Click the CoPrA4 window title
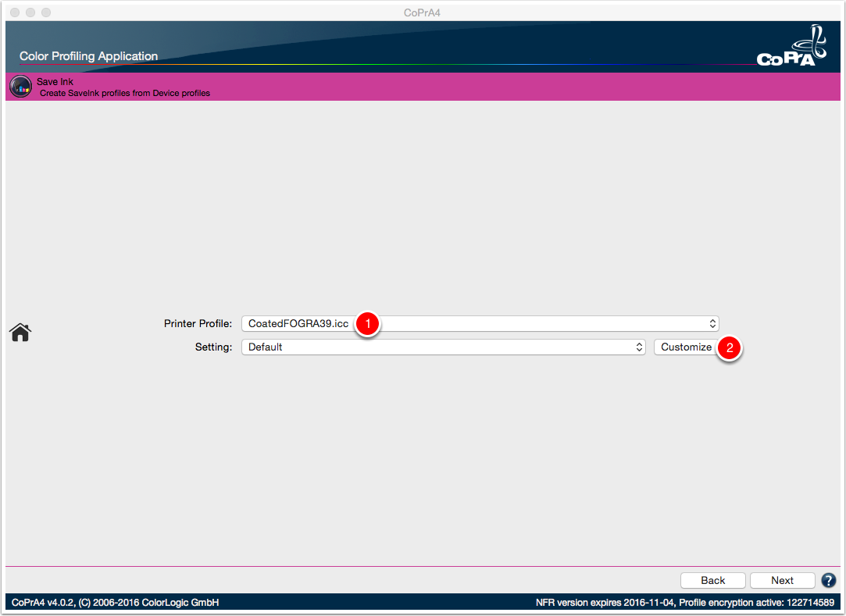The width and height of the screenshot is (846, 616). [x=422, y=12]
